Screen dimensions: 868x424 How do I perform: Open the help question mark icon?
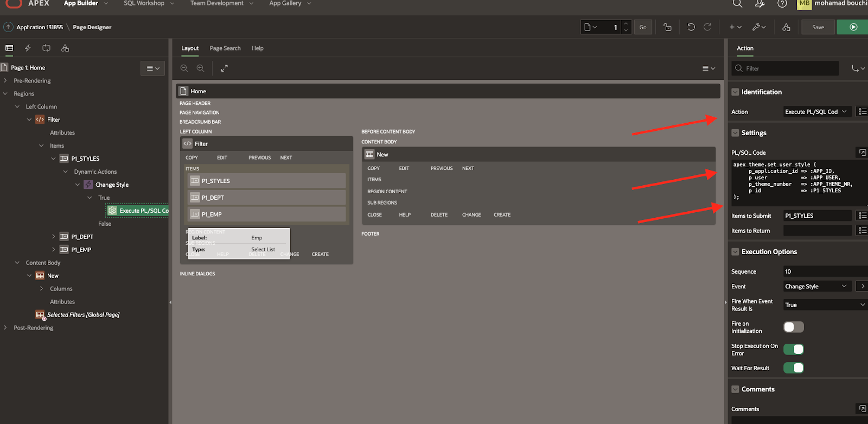[x=782, y=3]
